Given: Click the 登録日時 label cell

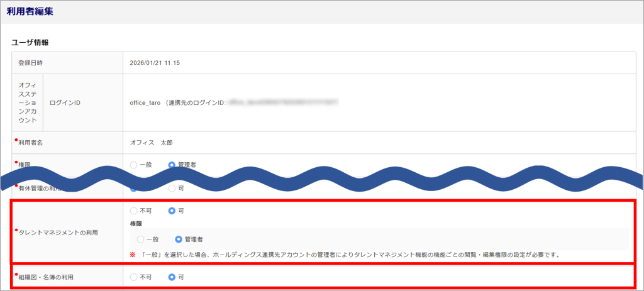Looking at the screenshot, I should click(x=67, y=63).
